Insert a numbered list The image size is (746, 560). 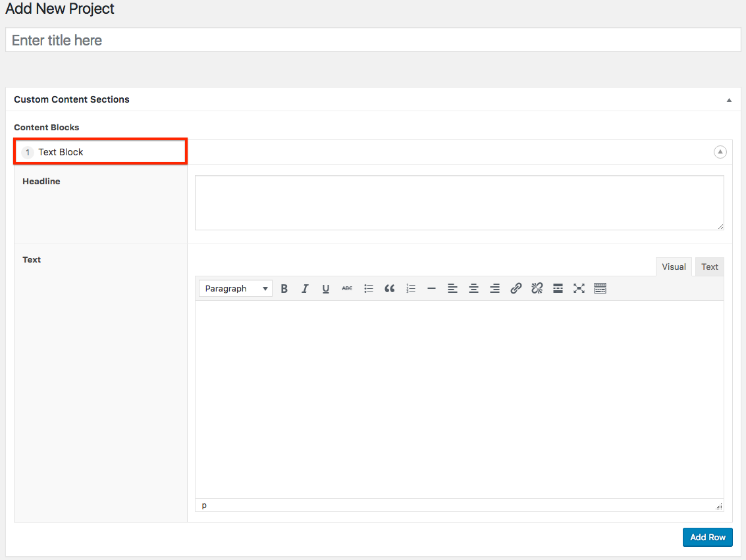(x=411, y=288)
